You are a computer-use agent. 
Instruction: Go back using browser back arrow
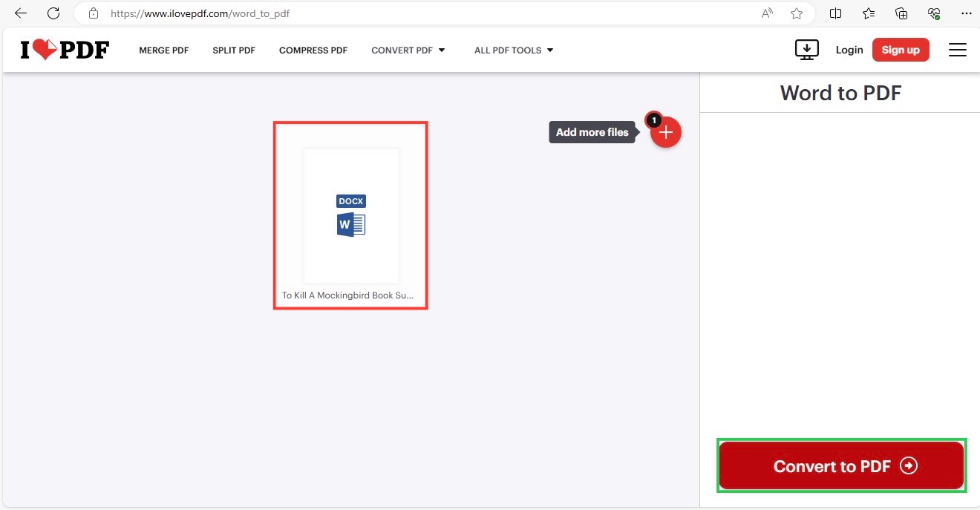coord(21,13)
